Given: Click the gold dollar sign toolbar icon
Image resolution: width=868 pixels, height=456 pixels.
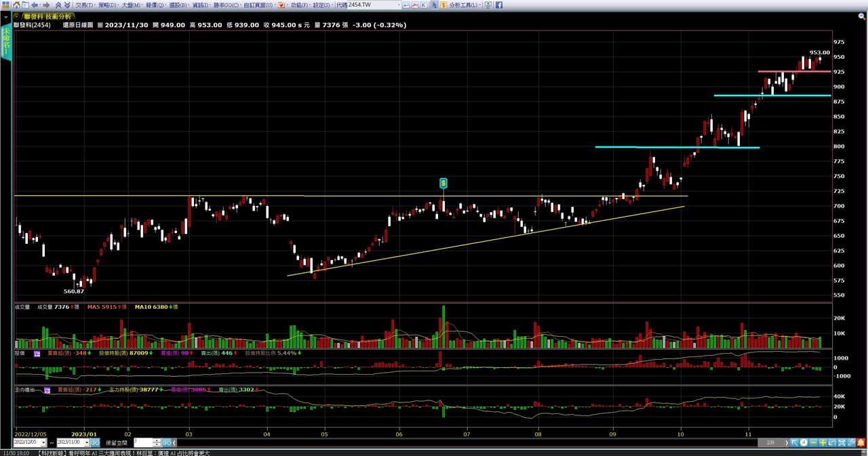Looking at the screenshot, I should 443,5.
